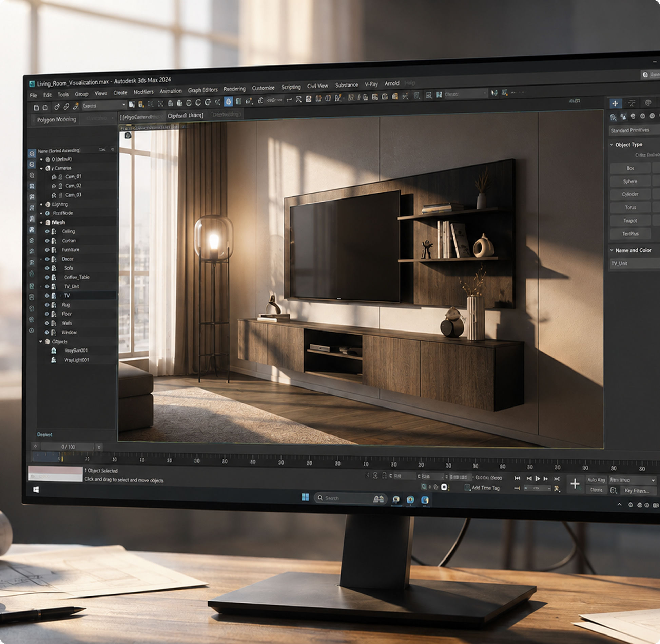660x644 pixels.
Task: Click the TextPlus button
Action: (x=630, y=234)
